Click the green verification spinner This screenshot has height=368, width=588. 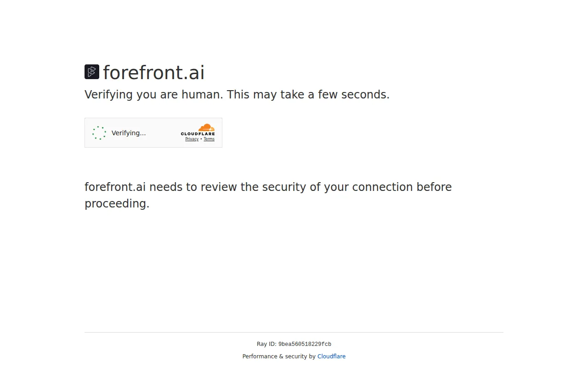(x=99, y=132)
